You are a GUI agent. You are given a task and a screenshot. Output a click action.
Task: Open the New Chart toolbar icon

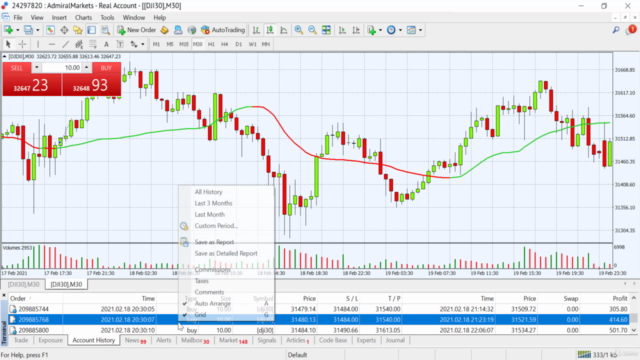(8, 30)
